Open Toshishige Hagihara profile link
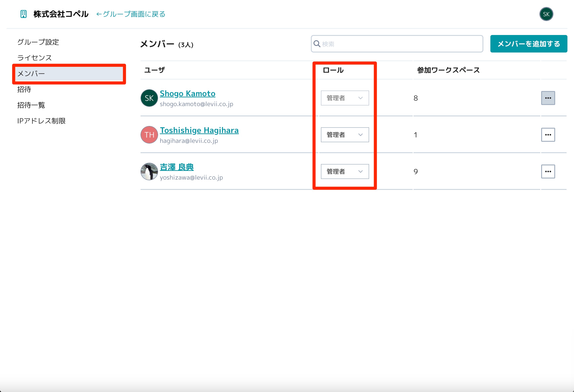 tap(199, 130)
